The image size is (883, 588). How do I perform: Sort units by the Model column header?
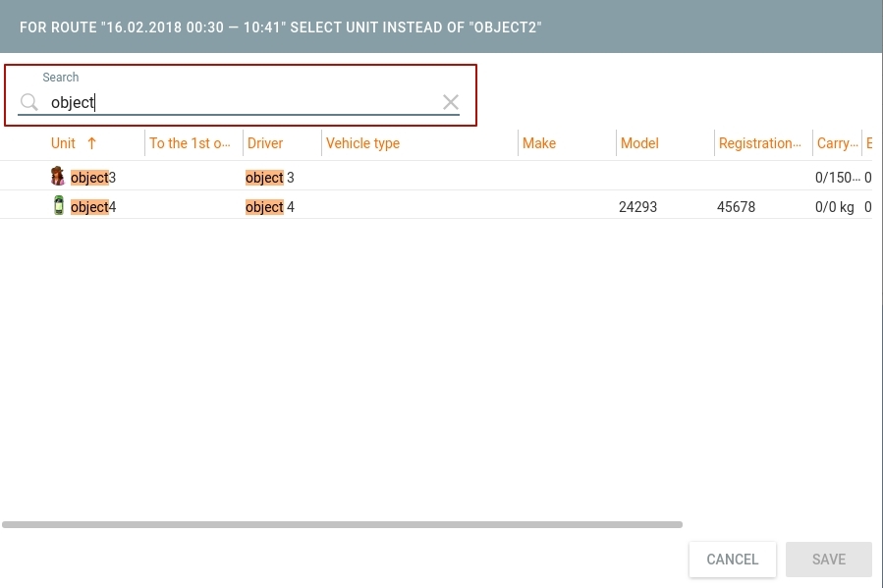click(x=638, y=143)
